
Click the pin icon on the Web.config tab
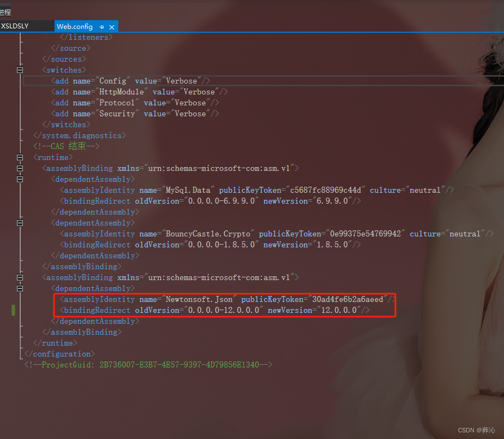tap(103, 26)
